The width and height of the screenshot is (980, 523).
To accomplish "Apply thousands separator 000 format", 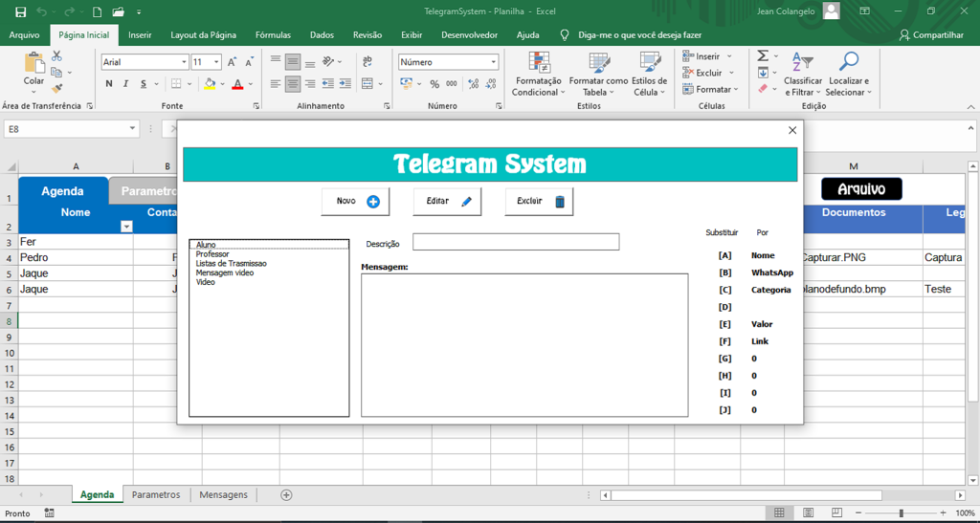I will coord(452,83).
